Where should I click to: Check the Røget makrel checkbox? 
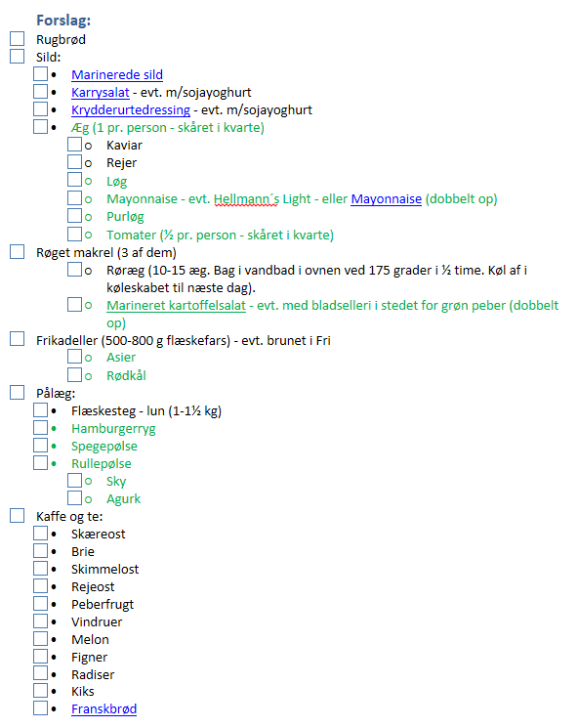(x=18, y=252)
